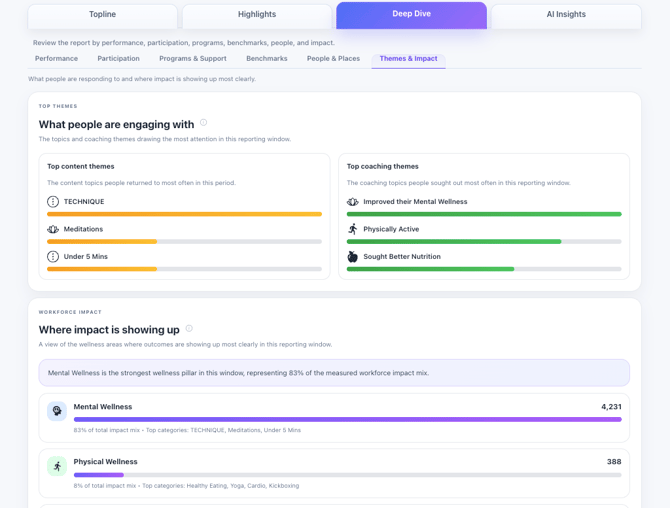The width and height of the screenshot is (670, 508).
Task: Go to the Performance sub-tab
Action: pyautogui.click(x=56, y=59)
